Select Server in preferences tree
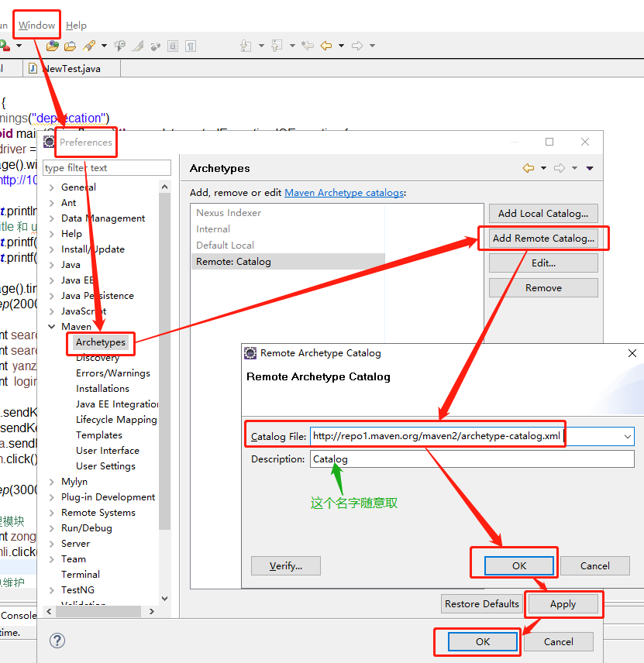 pos(75,544)
